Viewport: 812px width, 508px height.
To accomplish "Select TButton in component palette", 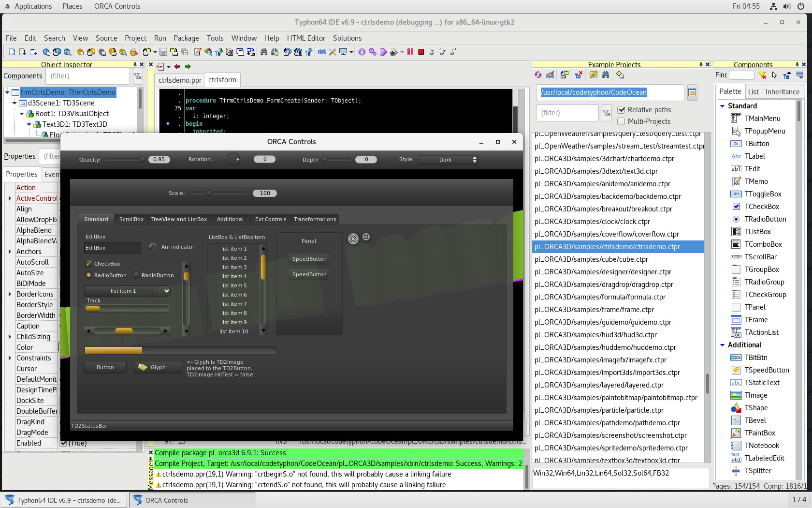I will (757, 144).
